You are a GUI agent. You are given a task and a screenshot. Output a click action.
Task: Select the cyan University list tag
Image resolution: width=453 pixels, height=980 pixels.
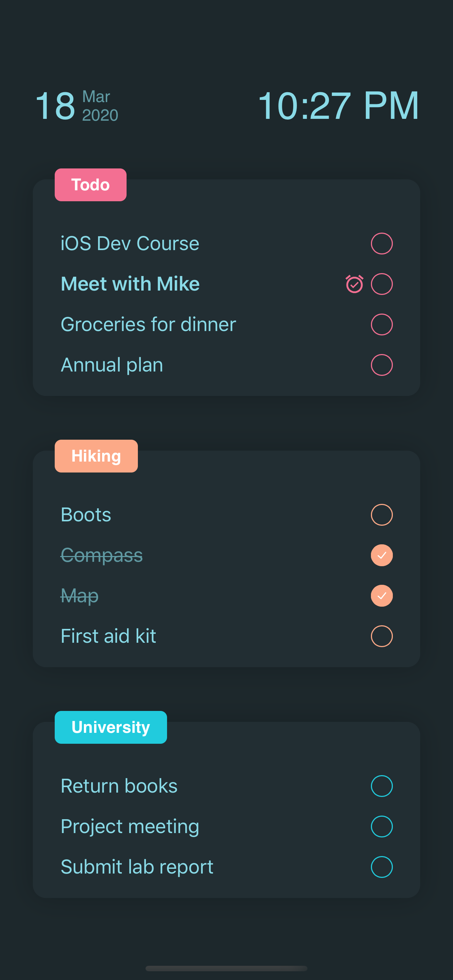click(111, 727)
